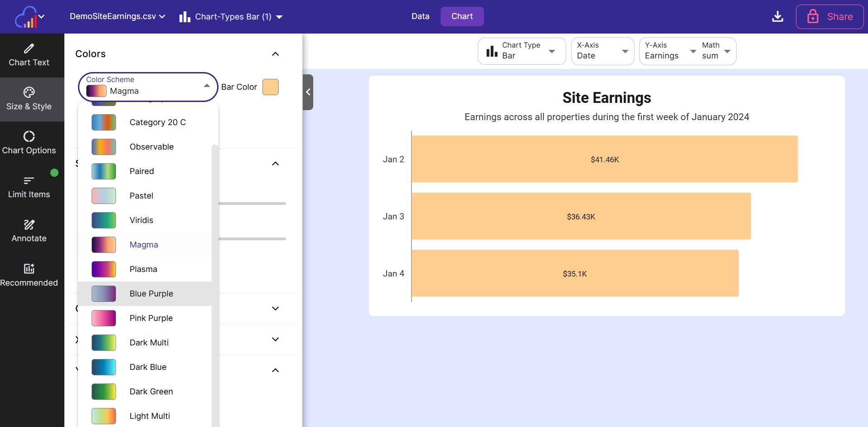Select Blue Purple color scheme option

[x=145, y=294]
